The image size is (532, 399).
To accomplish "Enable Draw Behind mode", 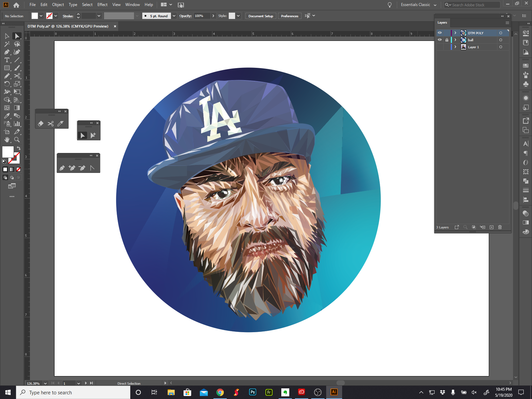I will [12, 178].
